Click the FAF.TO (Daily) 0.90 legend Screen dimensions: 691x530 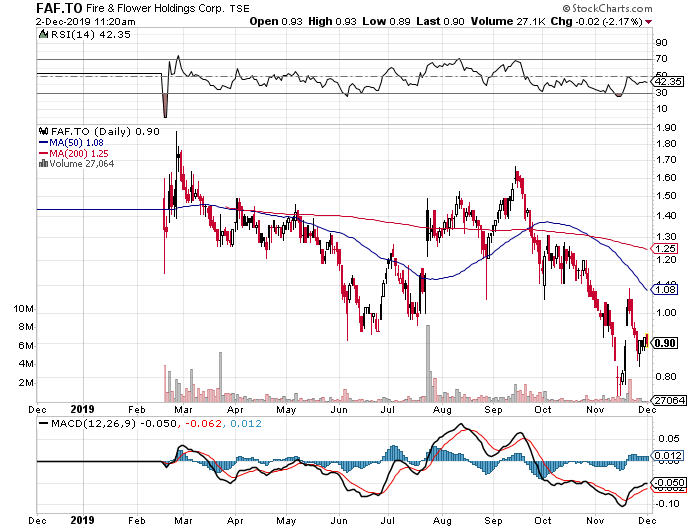coord(105,131)
